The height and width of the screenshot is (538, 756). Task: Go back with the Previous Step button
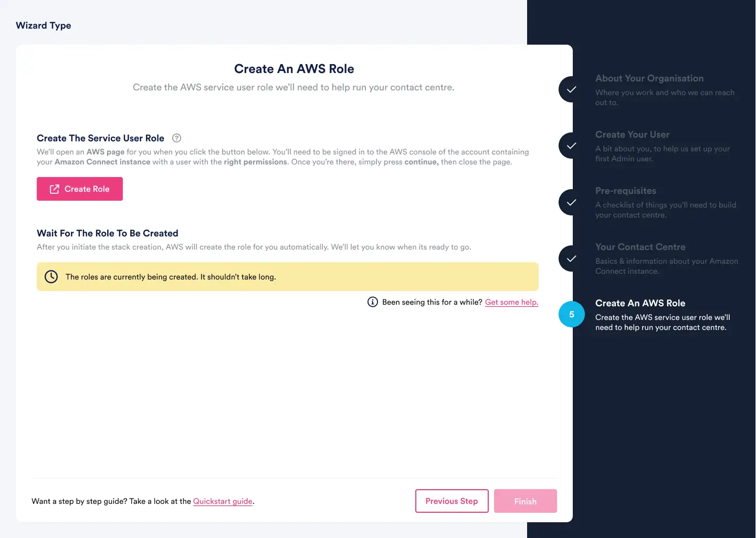pos(451,501)
